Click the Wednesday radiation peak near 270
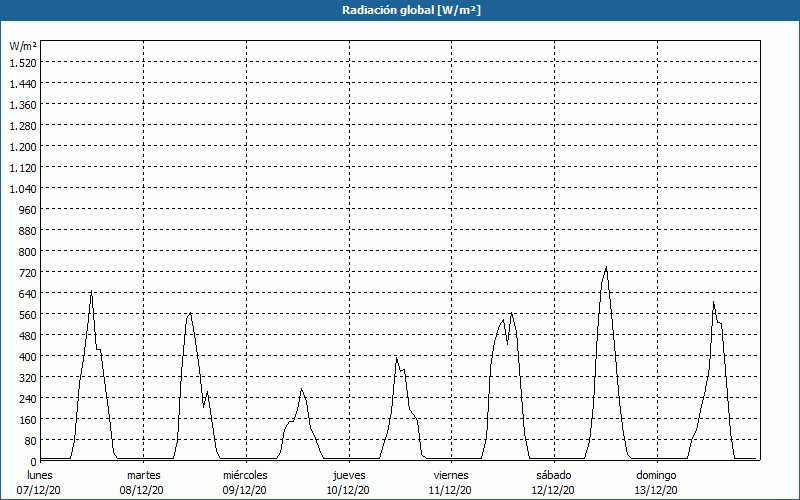800x500 pixels. point(302,389)
